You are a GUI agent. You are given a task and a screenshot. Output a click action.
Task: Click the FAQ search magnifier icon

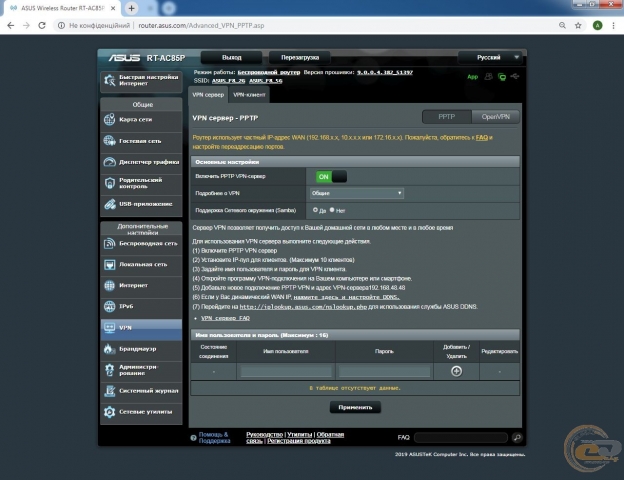[517, 438]
